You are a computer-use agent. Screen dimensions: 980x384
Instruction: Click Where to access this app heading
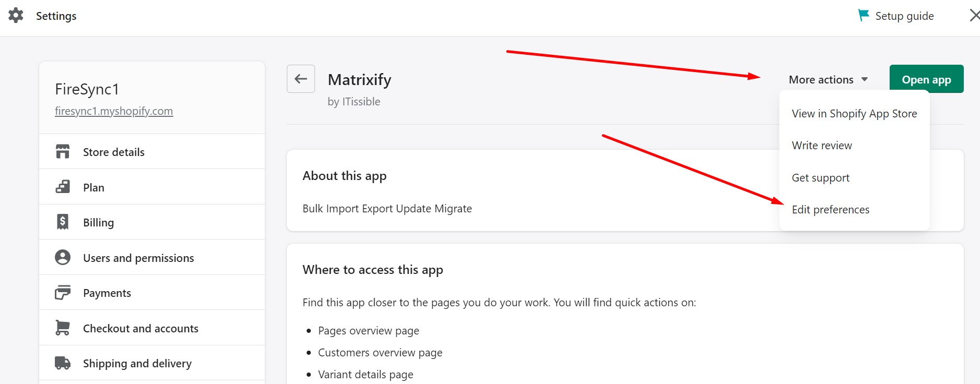click(372, 270)
